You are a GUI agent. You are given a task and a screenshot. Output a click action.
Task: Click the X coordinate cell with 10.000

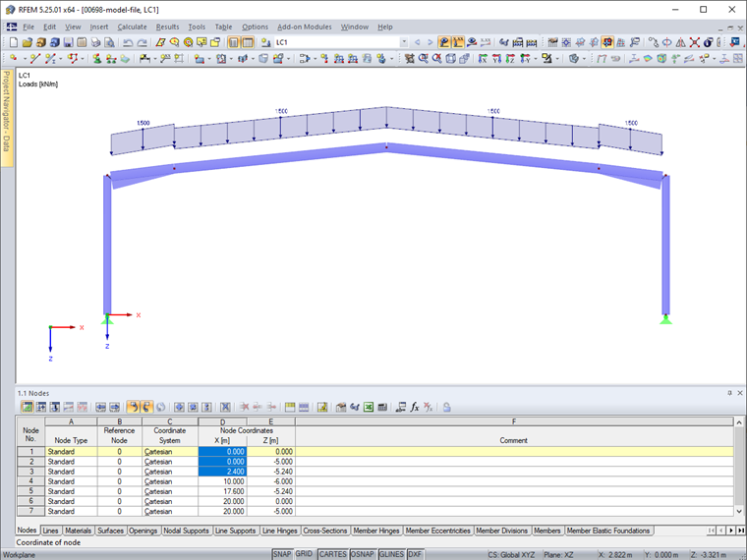222,481
